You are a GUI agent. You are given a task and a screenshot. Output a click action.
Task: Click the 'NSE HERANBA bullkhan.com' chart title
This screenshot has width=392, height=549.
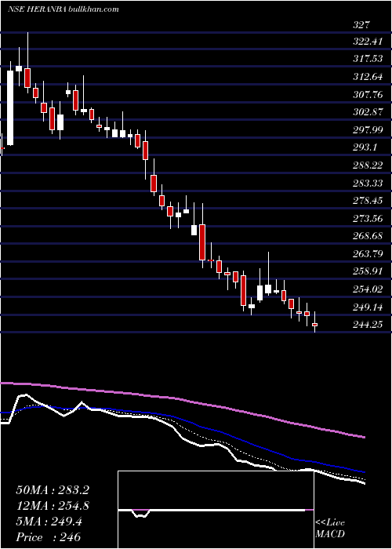click(64, 9)
